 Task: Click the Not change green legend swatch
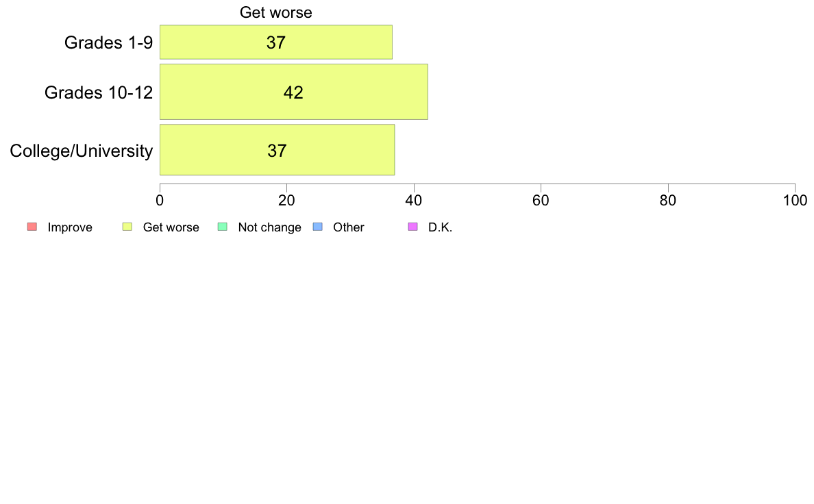coord(223,227)
